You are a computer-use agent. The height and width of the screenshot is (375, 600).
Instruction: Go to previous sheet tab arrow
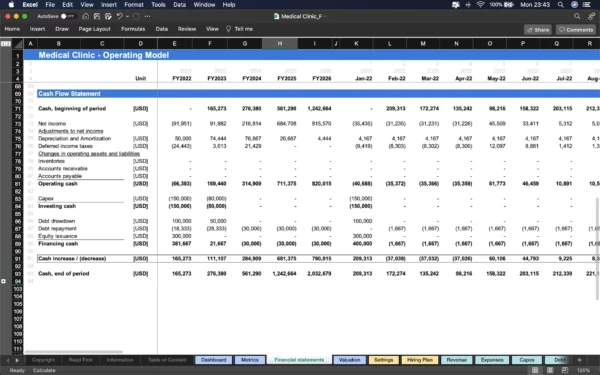coord(8,360)
